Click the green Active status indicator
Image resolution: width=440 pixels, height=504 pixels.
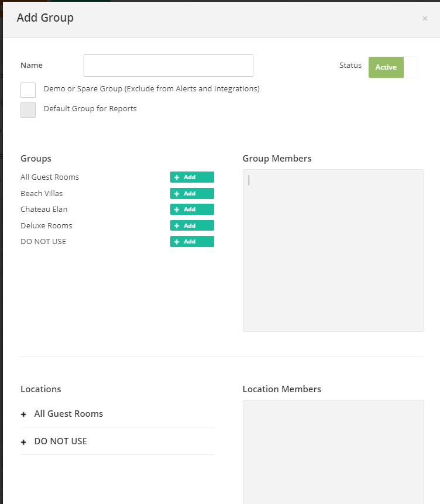tap(386, 67)
